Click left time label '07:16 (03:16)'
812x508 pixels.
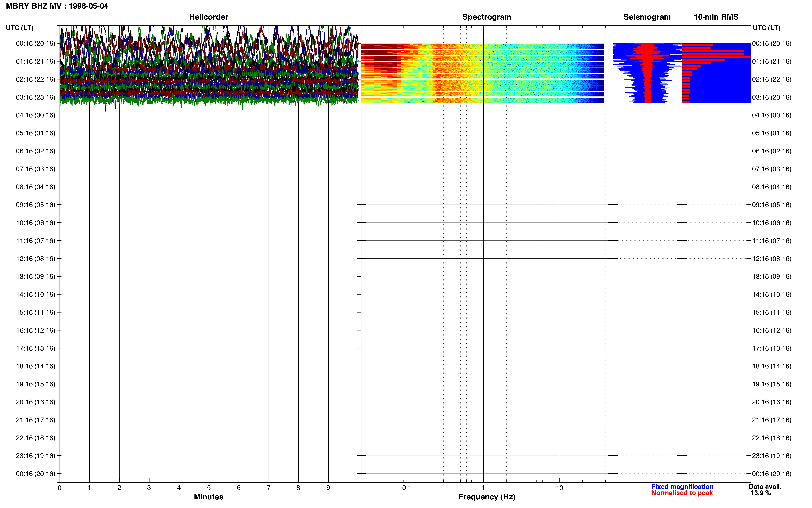tap(36, 169)
